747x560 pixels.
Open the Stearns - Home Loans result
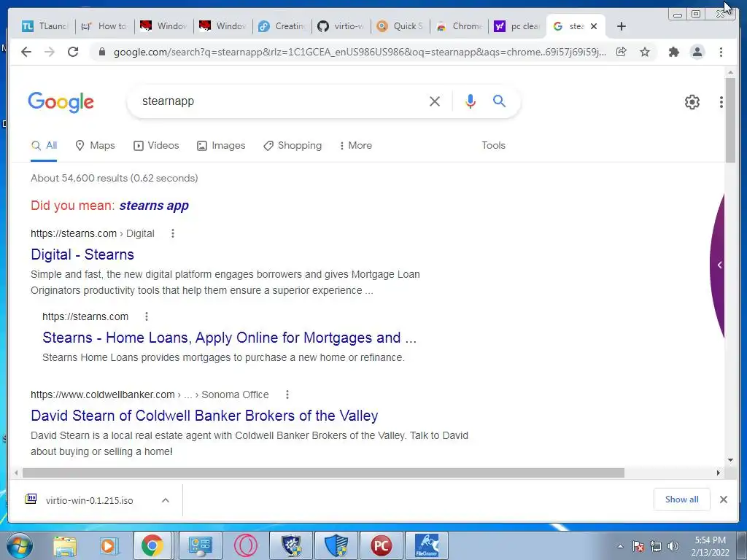pos(229,338)
